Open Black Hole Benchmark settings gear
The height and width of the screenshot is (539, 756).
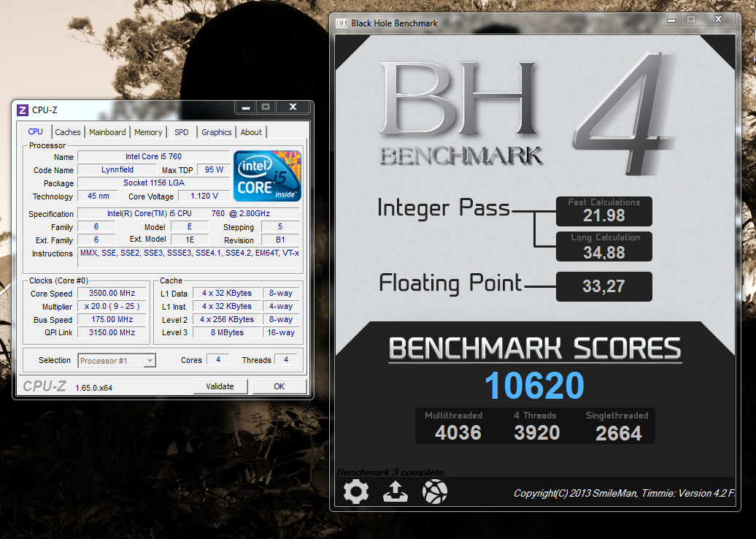[356, 492]
